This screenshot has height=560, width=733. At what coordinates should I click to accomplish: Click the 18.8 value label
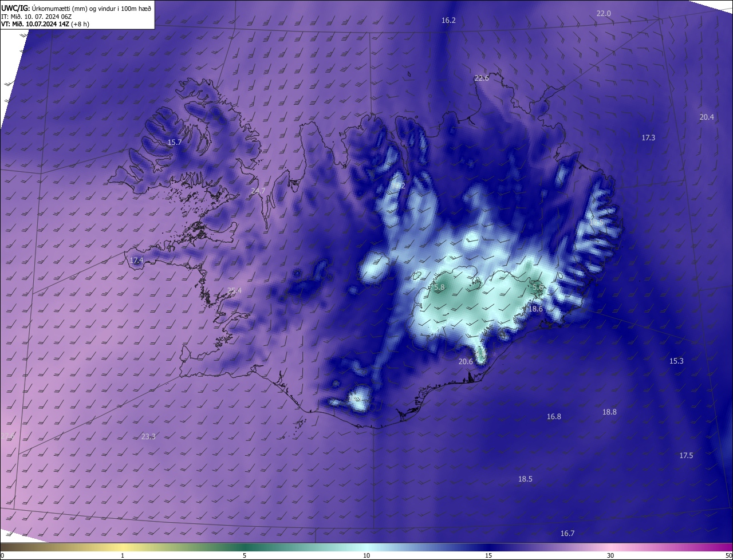[x=609, y=412]
